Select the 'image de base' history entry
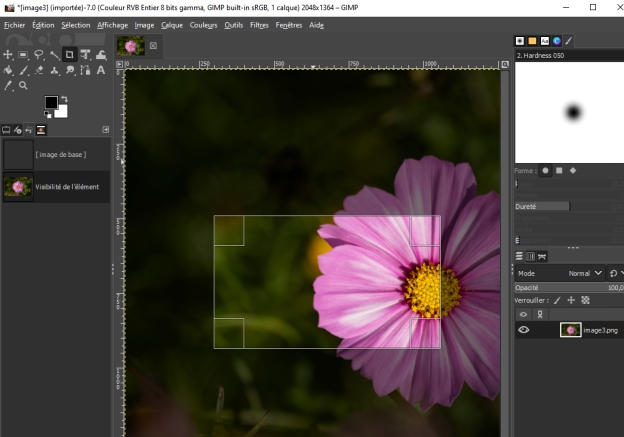This screenshot has height=437, width=624. (x=60, y=155)
